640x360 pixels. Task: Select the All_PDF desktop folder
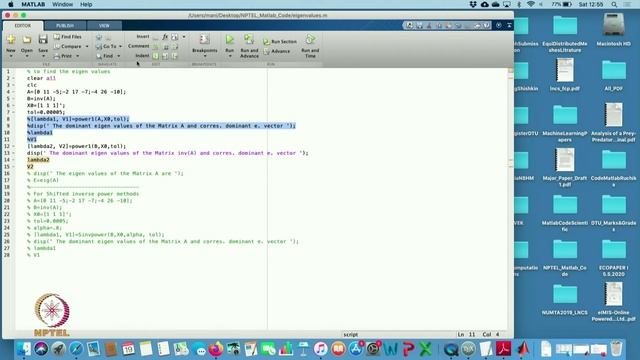(613, 74)
